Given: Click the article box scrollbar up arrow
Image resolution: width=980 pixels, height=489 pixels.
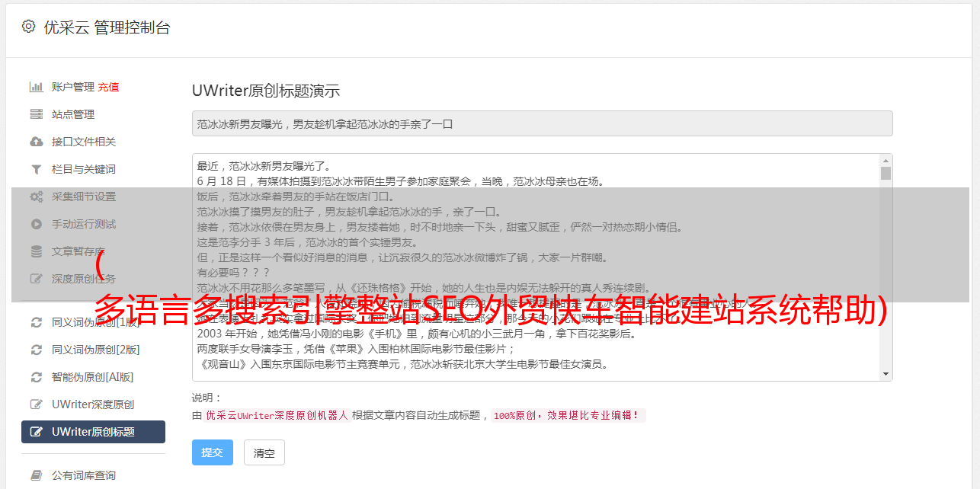Looking at the screenshot, I should tap(886, 161).
